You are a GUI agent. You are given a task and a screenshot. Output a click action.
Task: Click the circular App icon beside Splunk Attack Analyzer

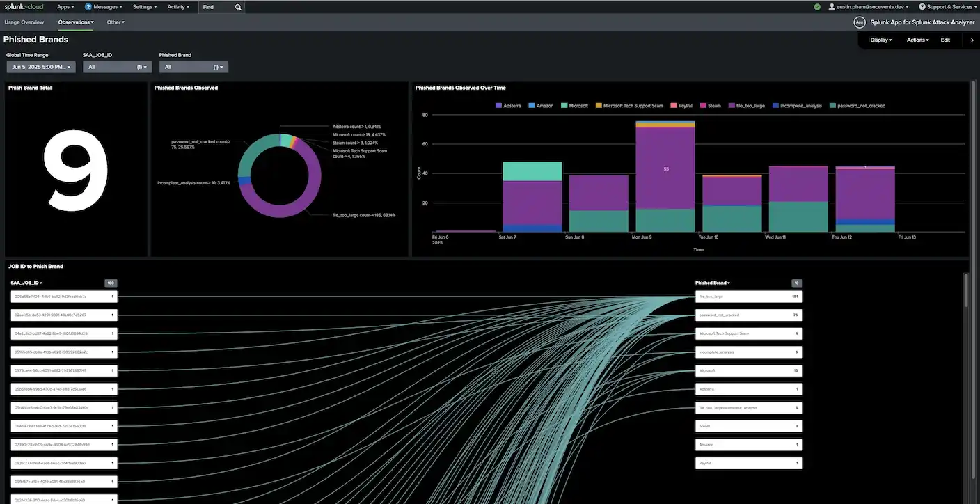coord(859,22)
